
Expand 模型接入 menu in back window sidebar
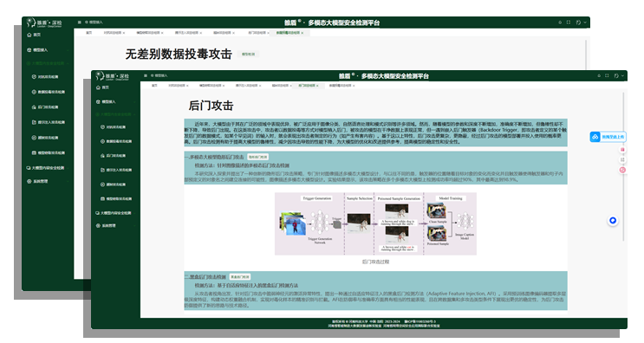(47, 50)
